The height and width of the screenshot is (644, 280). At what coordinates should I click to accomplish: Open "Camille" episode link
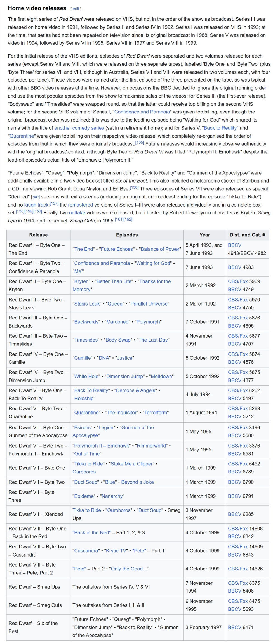(83, 358)
